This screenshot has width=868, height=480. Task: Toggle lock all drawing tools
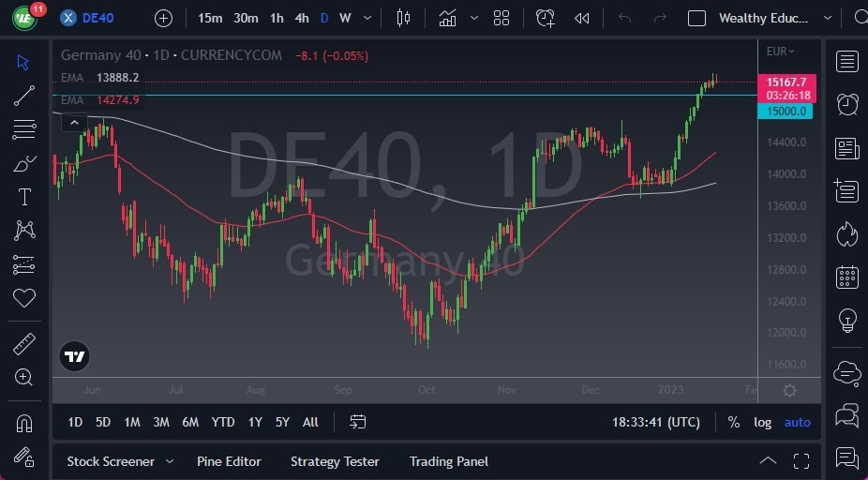click(24, 457)
